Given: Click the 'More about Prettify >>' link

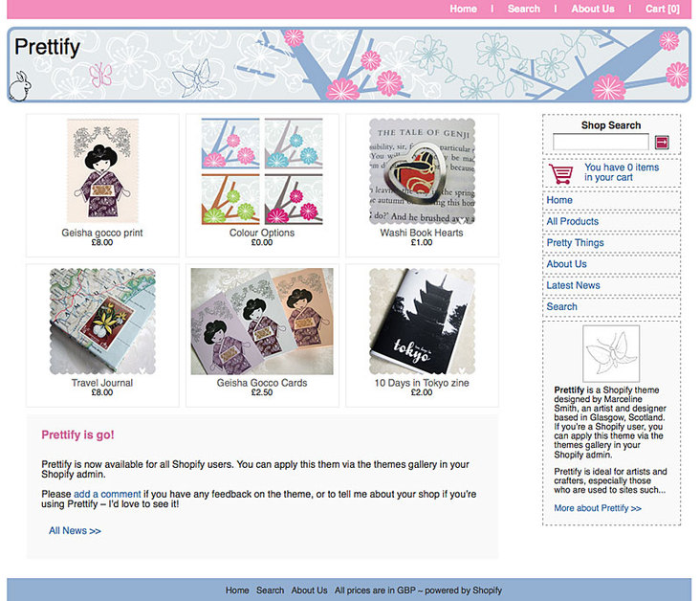Looking at the screenshot, I should tap(598, 508).
